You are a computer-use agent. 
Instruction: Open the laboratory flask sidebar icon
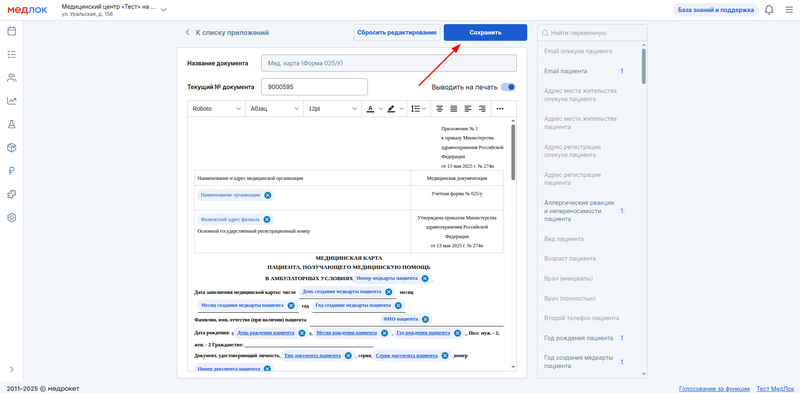point(12,124)
